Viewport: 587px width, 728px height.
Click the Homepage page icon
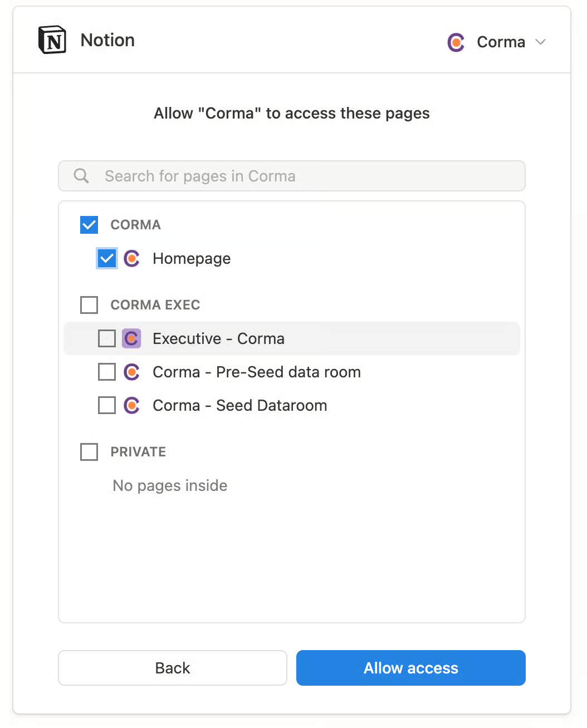pyautogui.click(x=131, y=258)
